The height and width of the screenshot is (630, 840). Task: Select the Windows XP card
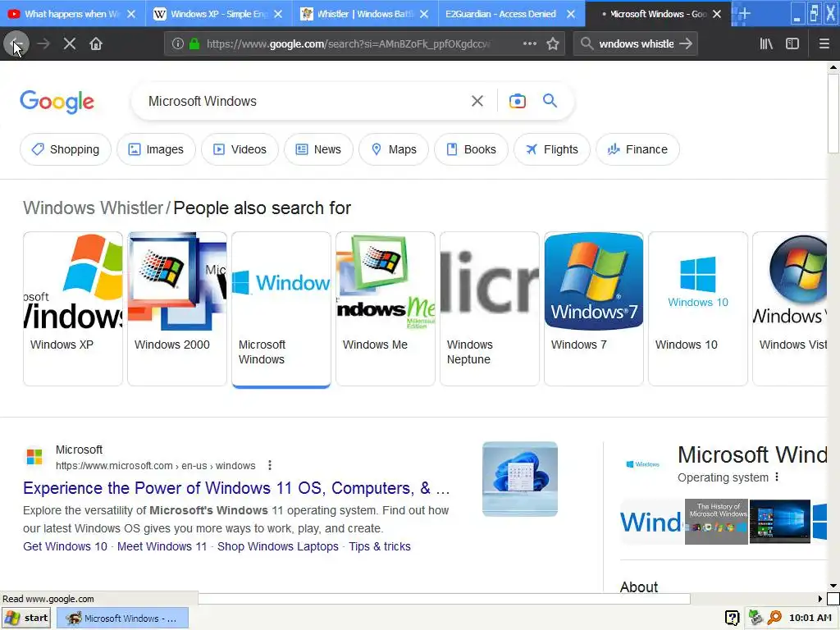click(x=73, y=308)
